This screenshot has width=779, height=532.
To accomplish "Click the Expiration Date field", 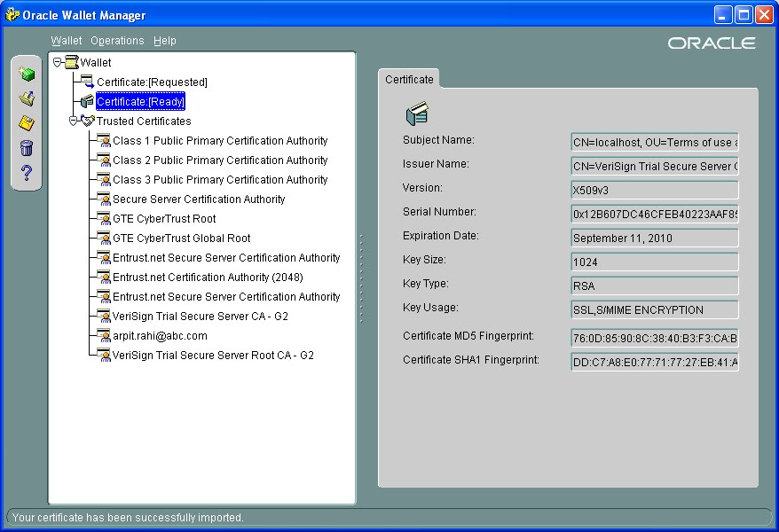I will click(655, 238).
